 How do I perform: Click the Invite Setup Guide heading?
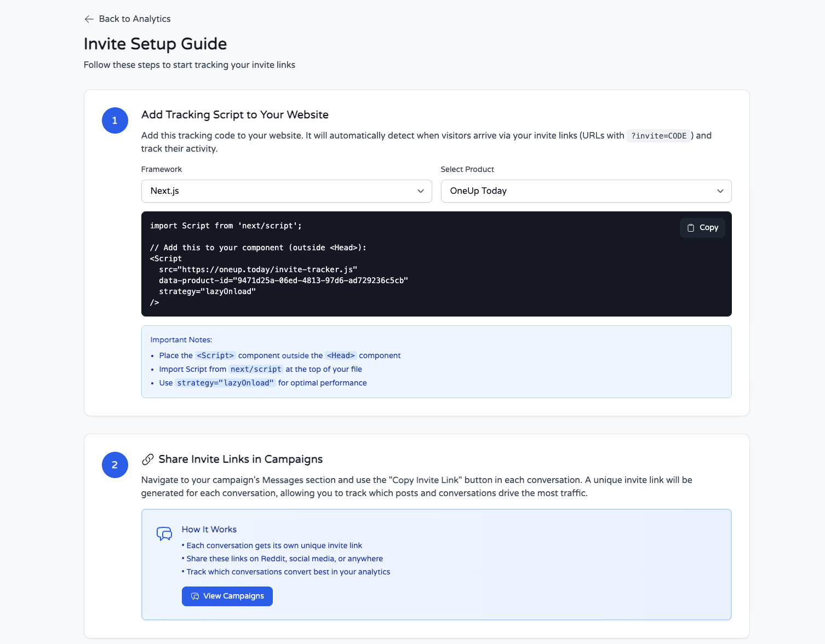(155, 43)
